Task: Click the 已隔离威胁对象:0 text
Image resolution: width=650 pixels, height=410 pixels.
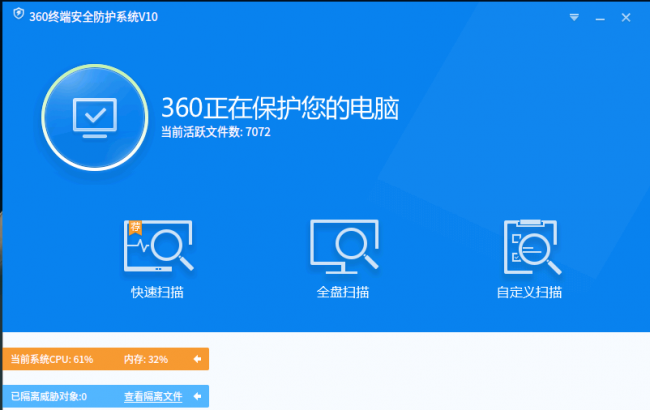Action: pos(49,397)
